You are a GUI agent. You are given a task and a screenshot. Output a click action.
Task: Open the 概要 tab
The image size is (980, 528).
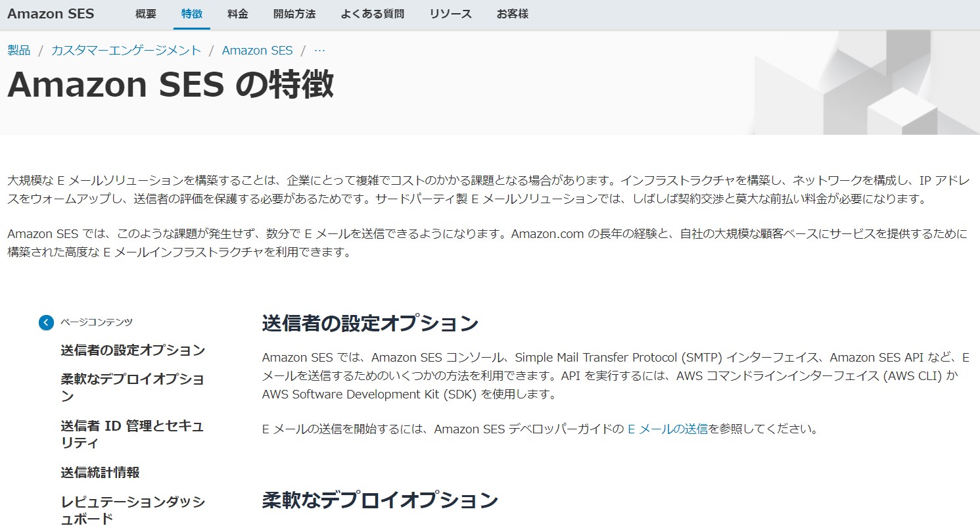[145, 14]
